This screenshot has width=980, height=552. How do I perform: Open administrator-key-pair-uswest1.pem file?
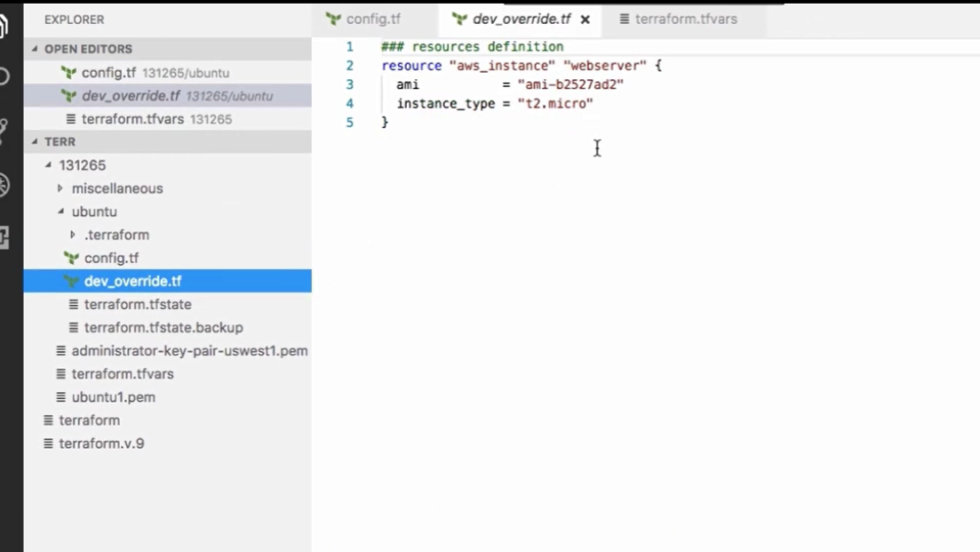(x=189, y=351)
